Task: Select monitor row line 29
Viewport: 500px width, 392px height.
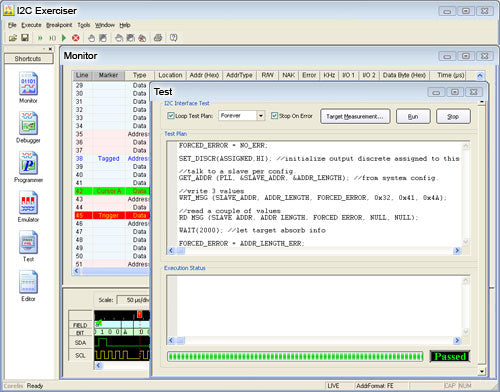Action: tap(112, 85)
